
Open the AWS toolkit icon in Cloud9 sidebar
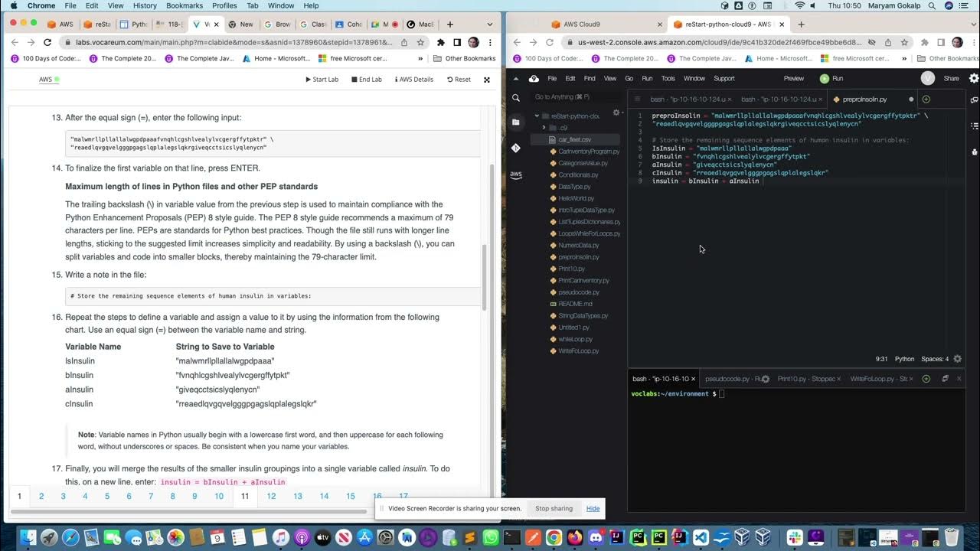pos(516,174)
